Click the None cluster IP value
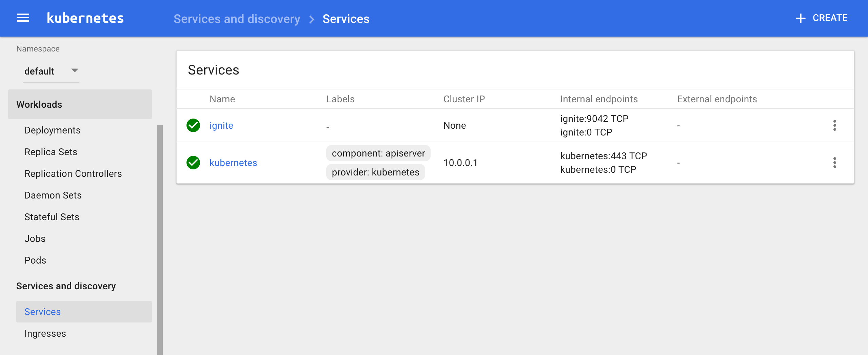The width and height of the screenshot is (868, 355). [455, 126]
